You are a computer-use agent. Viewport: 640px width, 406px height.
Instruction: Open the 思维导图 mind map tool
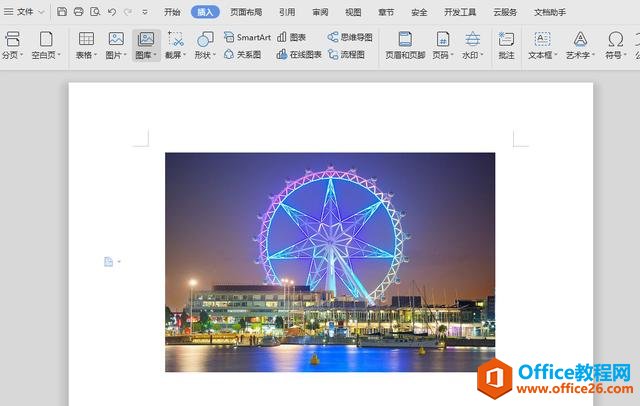[x=350, y=37]
